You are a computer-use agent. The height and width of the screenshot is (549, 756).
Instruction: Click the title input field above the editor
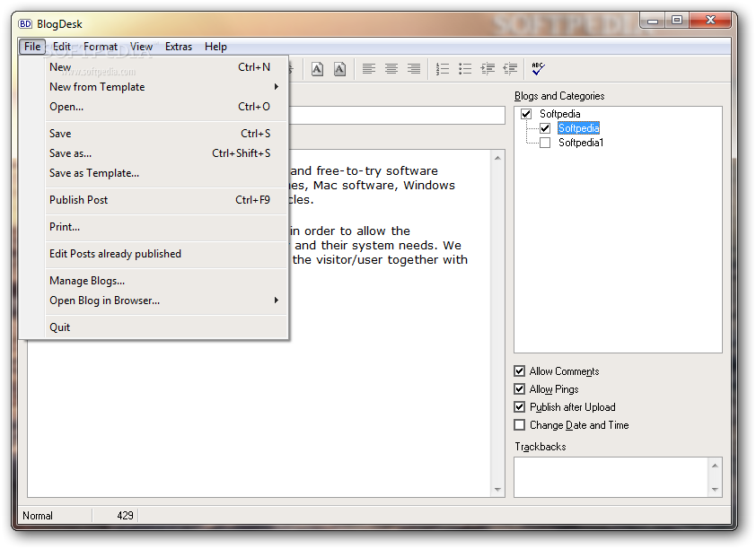pyautogui.click(x=397, y=116)
